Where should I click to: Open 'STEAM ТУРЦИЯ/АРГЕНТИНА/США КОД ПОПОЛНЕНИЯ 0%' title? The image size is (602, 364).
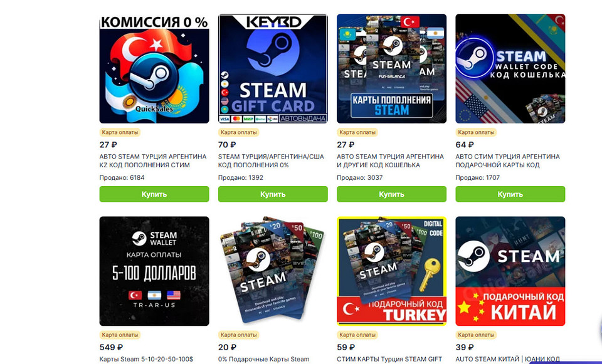coord(271,161)
